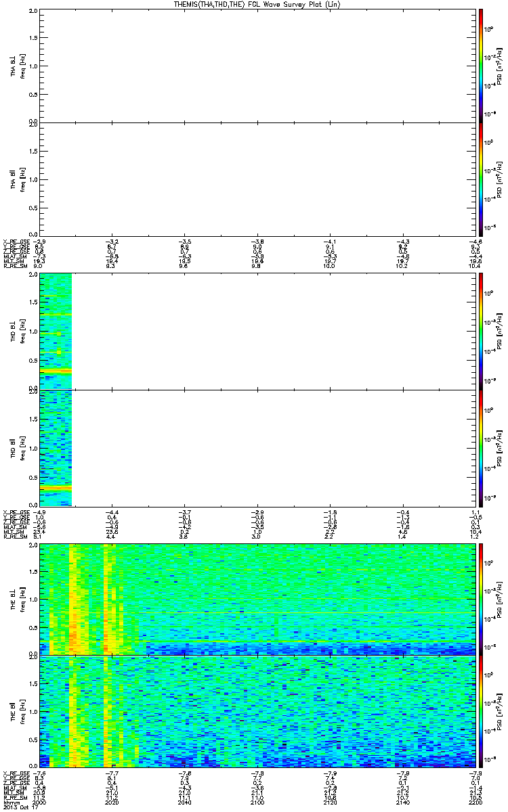Click the THD BII spectrogram data strip
Screen dimensions: 508x812
click(x=56, y=448)
